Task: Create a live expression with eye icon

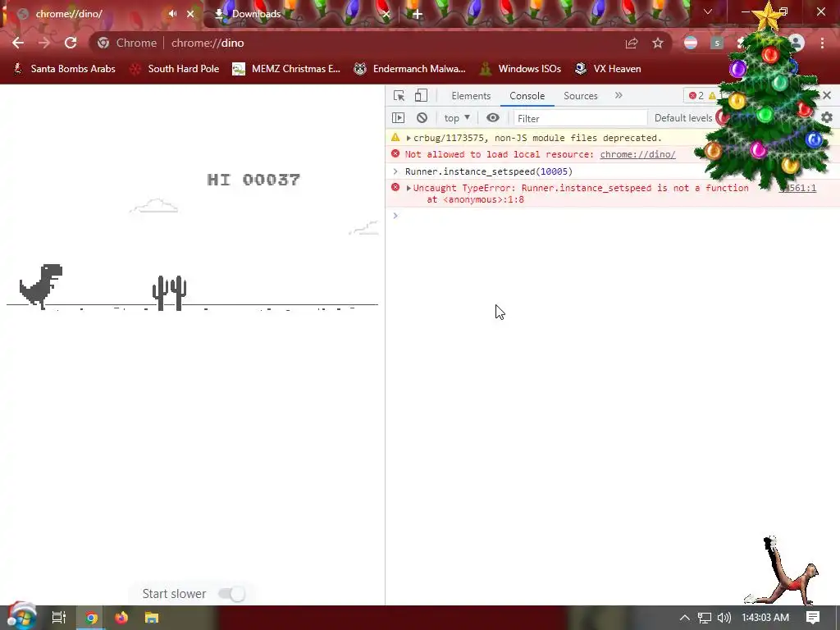Action: [x=493, y=118]
